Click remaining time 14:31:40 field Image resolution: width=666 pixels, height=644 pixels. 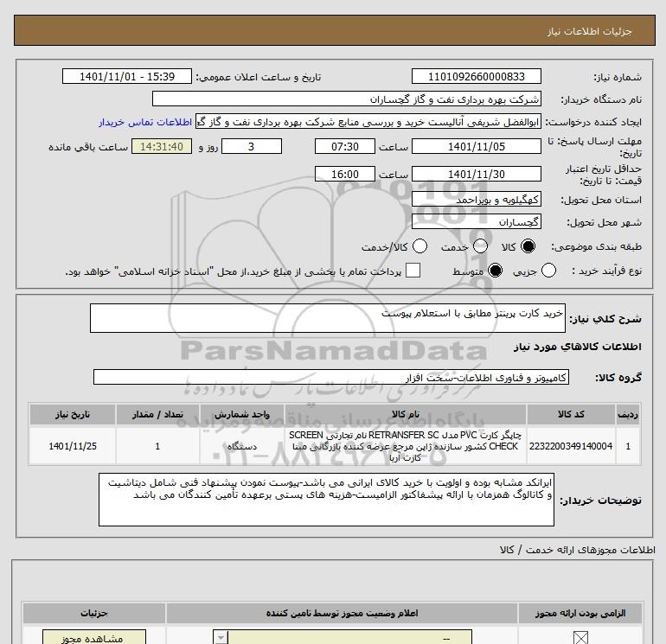click(x=162, y=146)
